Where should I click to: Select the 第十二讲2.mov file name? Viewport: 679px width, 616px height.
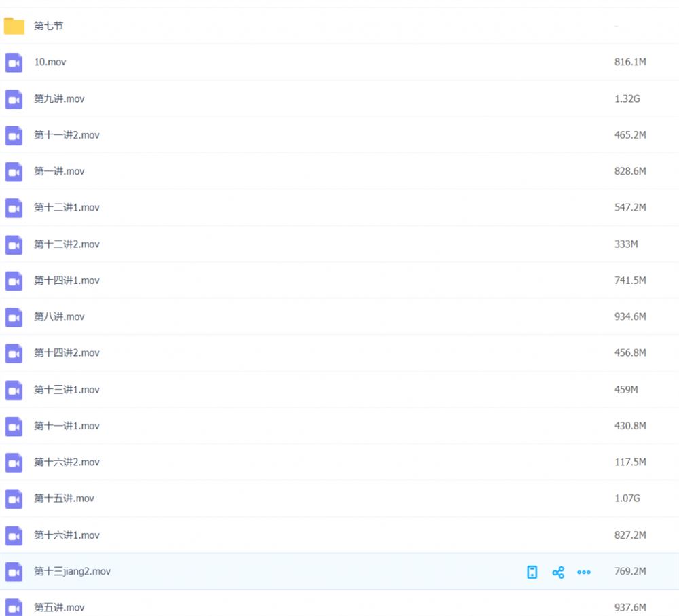tap(67, 244)
